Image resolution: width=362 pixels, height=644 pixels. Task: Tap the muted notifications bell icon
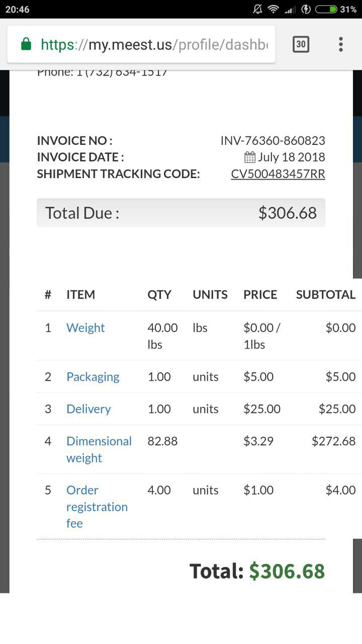click(x=257, y=9)
